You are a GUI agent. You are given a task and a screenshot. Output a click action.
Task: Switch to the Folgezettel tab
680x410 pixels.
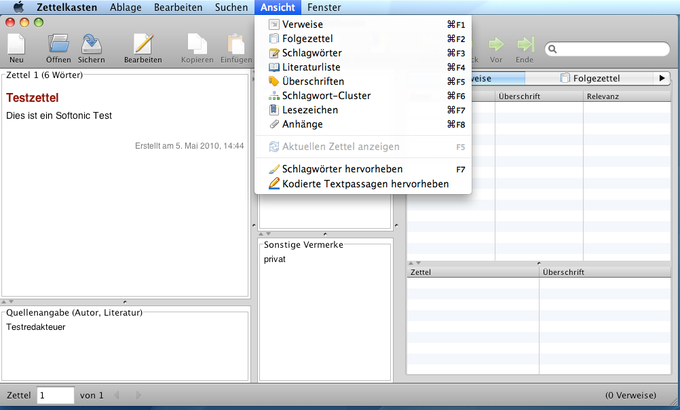coord(590,79)
